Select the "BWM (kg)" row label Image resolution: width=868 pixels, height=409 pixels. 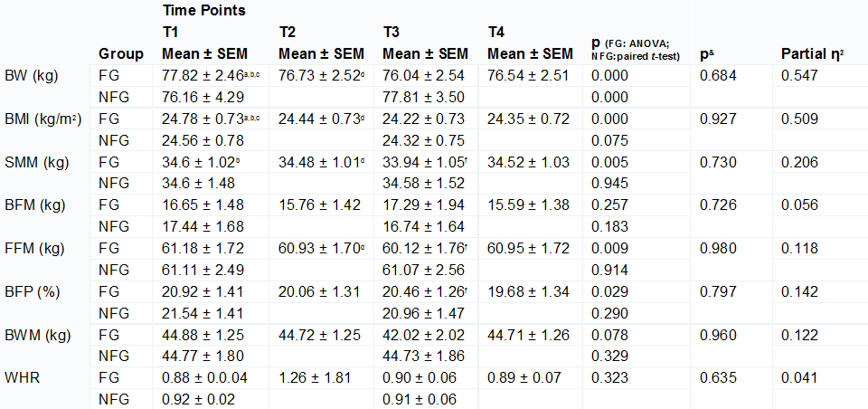click(x=37, y=337)
